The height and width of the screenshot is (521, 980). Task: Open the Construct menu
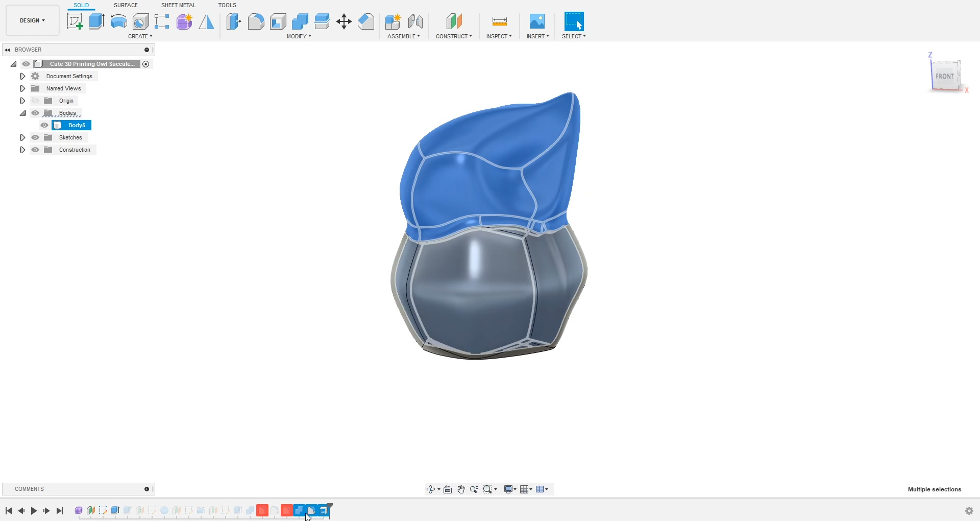point(454,36)
